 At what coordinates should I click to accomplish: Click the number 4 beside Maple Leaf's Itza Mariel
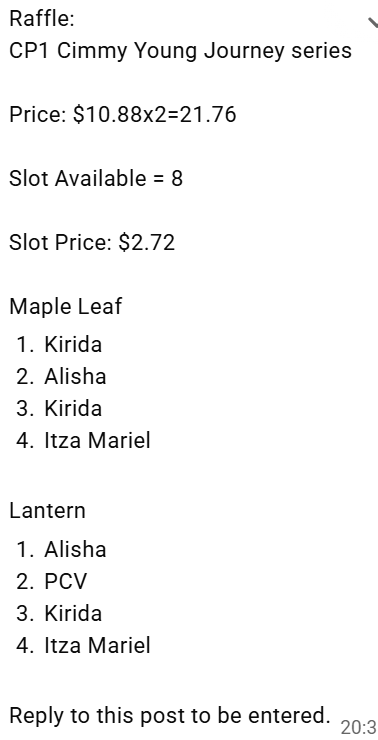[25, 440]
